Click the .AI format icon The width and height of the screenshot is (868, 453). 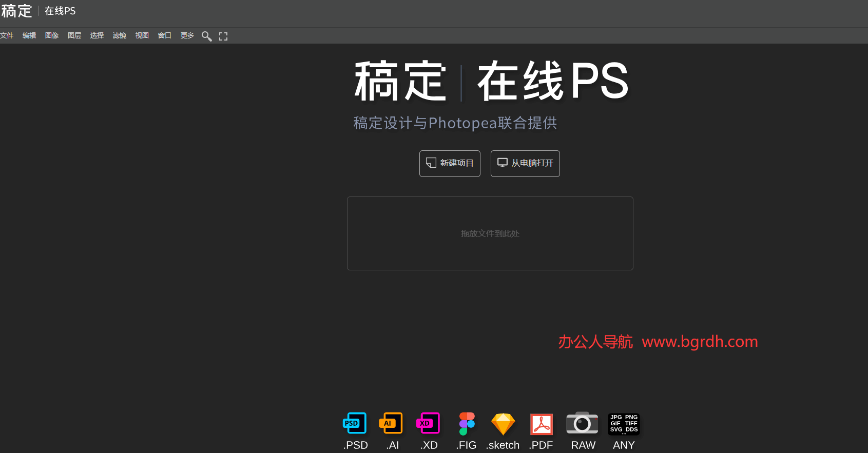click(x=391, y=424)
